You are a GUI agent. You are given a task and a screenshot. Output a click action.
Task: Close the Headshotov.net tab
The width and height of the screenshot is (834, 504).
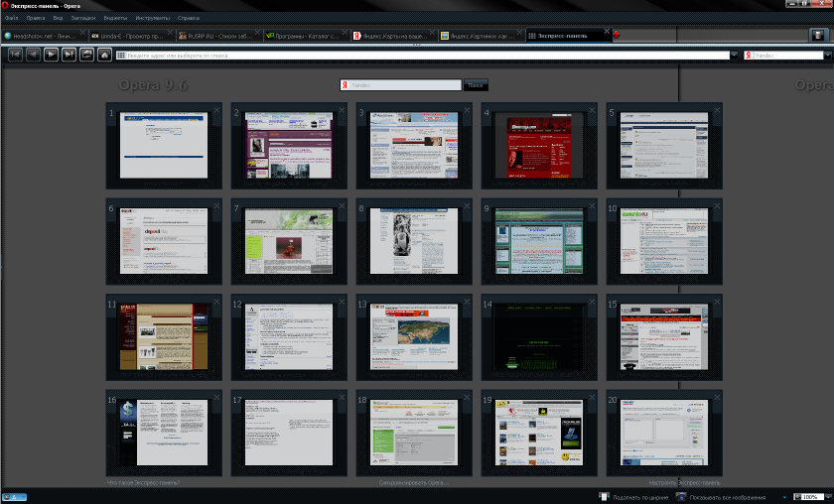[x=82, y=33]
